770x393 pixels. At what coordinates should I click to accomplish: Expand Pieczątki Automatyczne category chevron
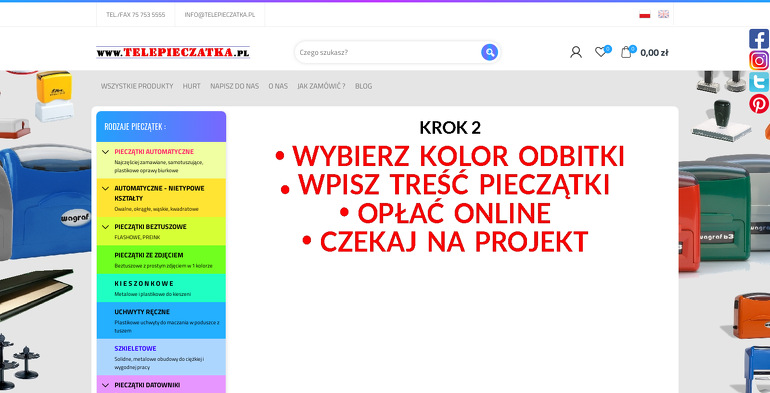tap(105, 152)
